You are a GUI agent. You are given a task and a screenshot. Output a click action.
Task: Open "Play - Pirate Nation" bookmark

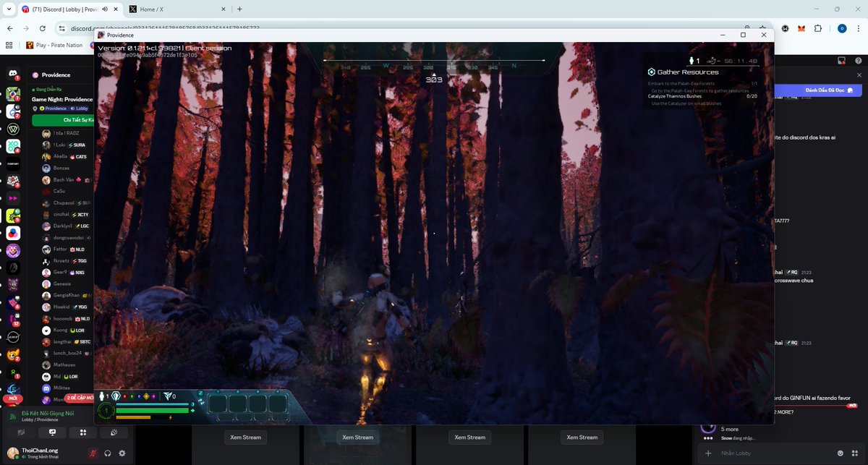point(55,45)
